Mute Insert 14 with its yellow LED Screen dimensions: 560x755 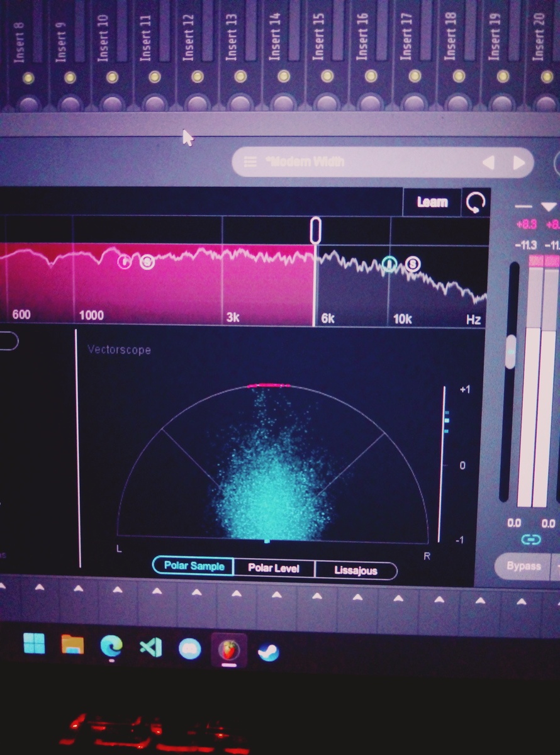[284, 76]
